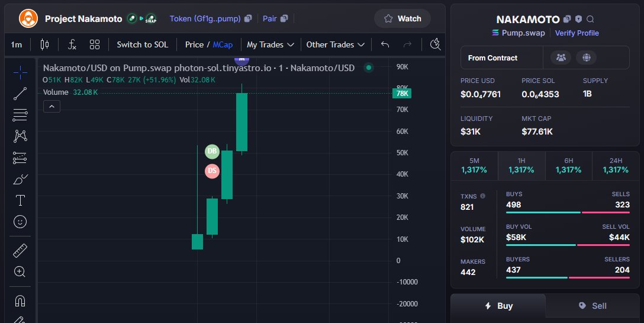Select the crosshair cursor tool

point(20,73)
